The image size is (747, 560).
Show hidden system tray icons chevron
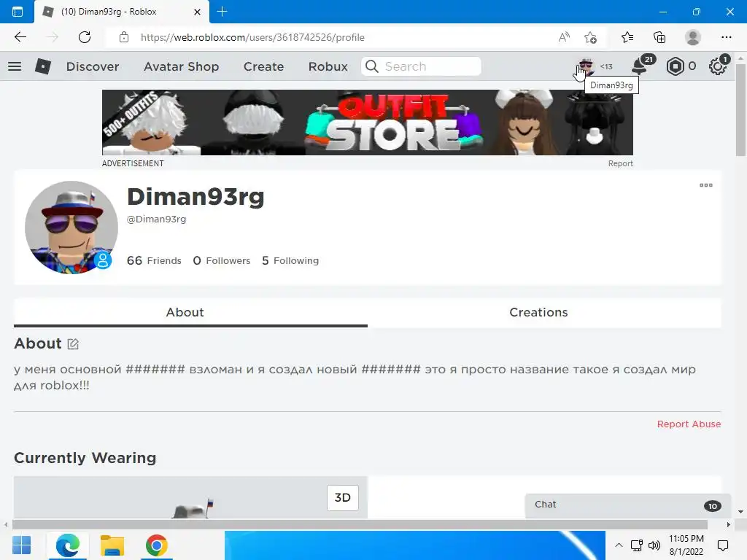click(619, 545)
